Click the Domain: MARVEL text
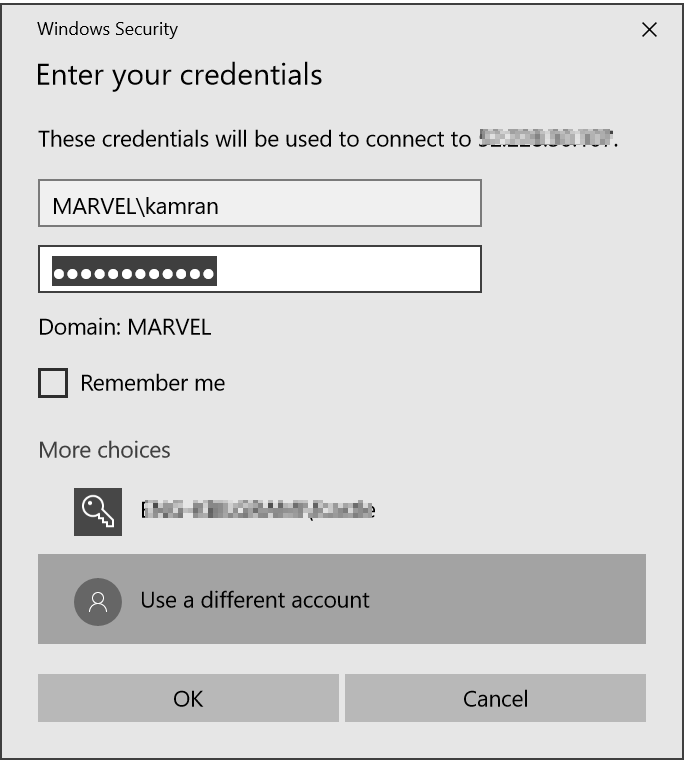The width and height of the screenshot is (684, 772). (125, 327)
